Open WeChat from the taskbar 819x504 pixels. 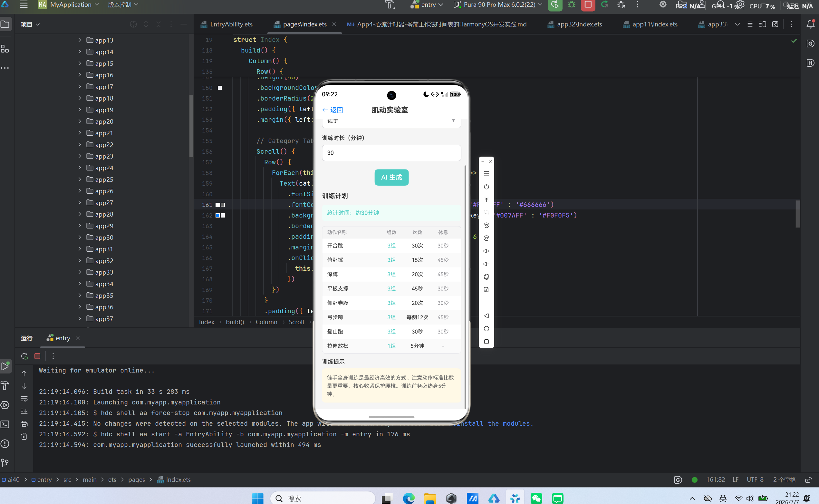pyautogui.click(x=536, y=498)
